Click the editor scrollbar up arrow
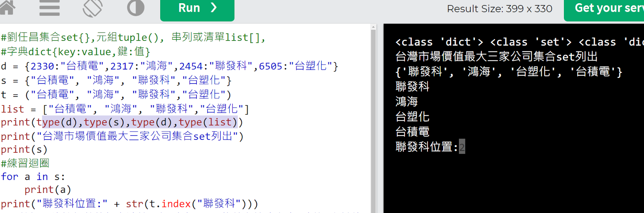The width and height of the screenshot is (644, 213). [x=373, y=27]
